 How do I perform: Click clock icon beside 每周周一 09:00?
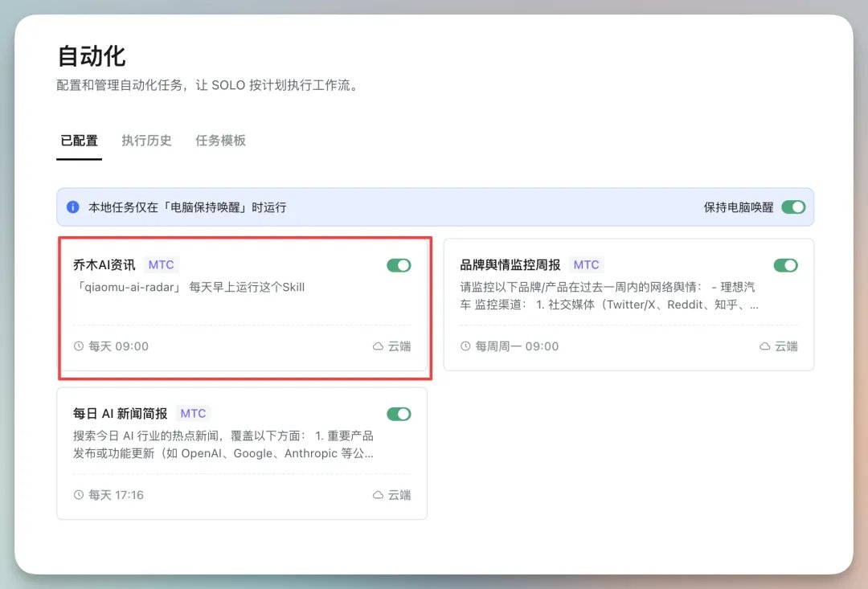[x=465, y=346]
